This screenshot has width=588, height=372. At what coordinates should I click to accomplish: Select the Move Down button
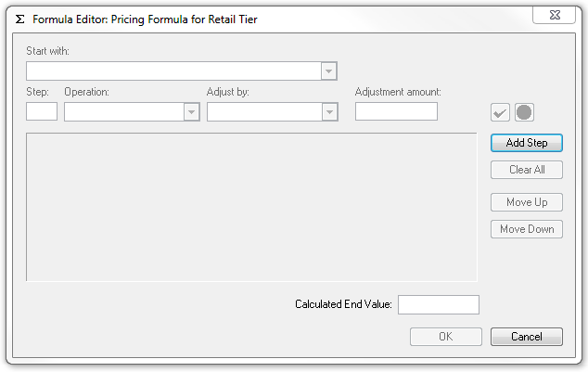[527, 229]
